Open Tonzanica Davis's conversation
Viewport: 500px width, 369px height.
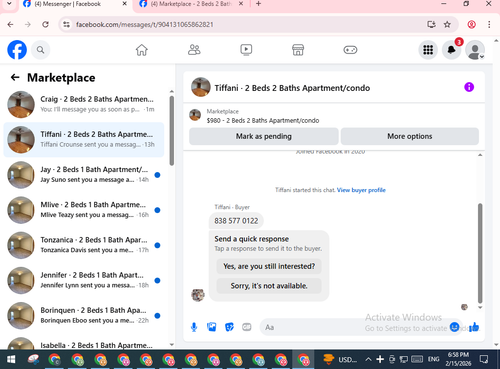click(85, 245)
